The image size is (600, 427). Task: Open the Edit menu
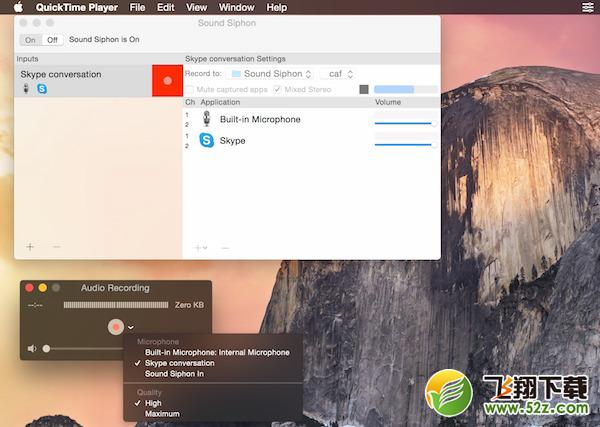pyautogui.click(x=165, y=7)
